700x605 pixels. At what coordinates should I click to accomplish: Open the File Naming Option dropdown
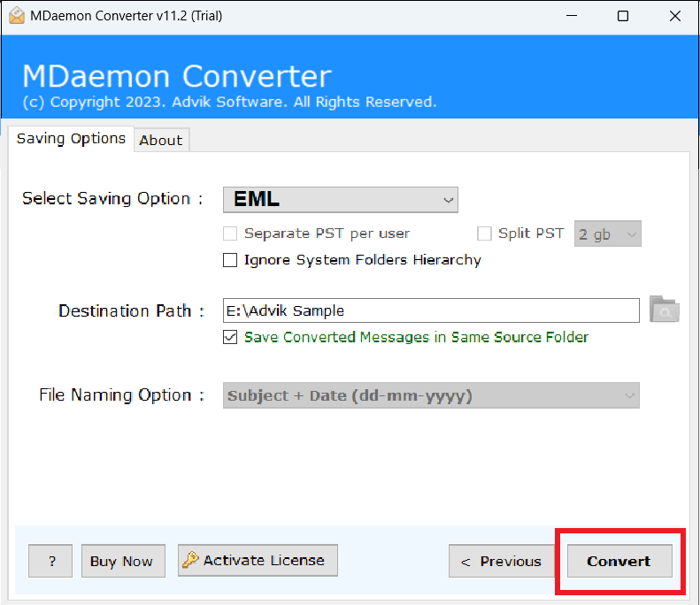pos(431,395)
